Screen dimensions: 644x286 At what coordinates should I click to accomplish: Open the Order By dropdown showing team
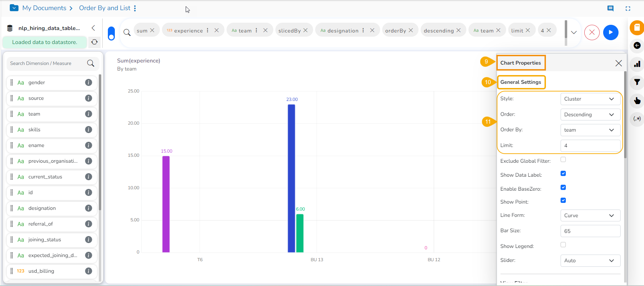[x=590, y=130]
